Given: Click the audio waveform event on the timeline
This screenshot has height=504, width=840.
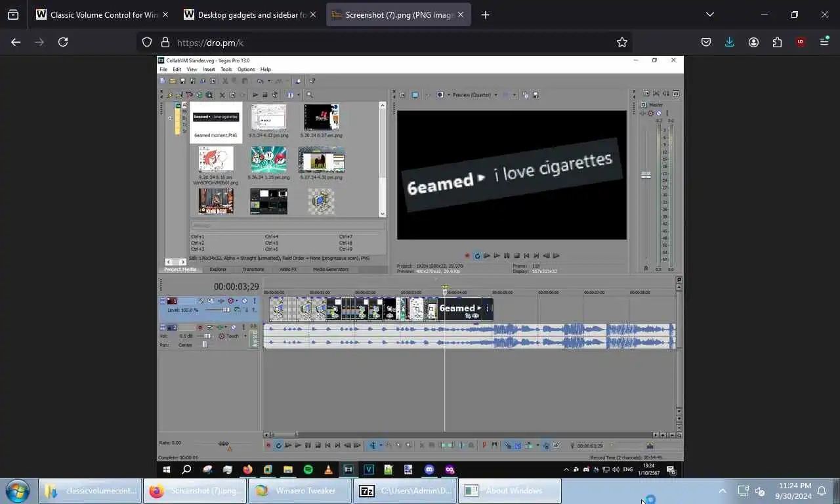Looking at the screenshot, I should coord(469,335).
